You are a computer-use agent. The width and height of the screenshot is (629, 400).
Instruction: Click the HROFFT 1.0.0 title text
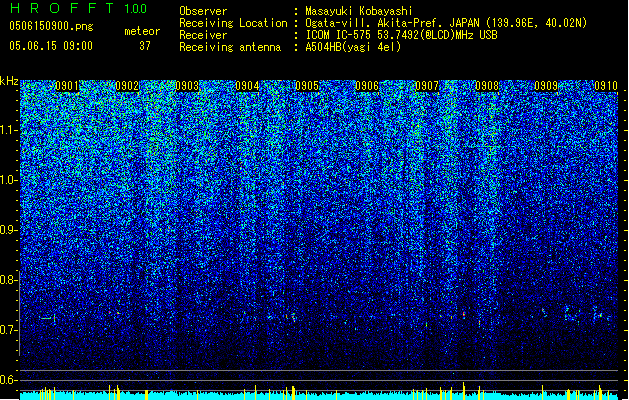tap(78, 8)
